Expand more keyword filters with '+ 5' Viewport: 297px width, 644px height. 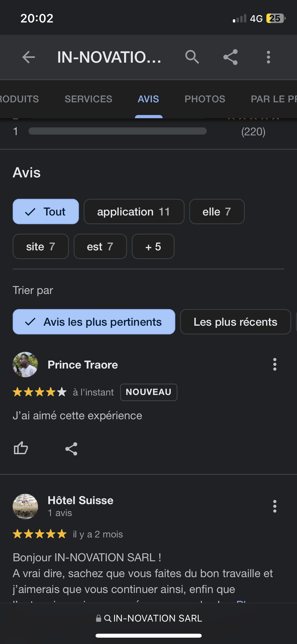153,246
